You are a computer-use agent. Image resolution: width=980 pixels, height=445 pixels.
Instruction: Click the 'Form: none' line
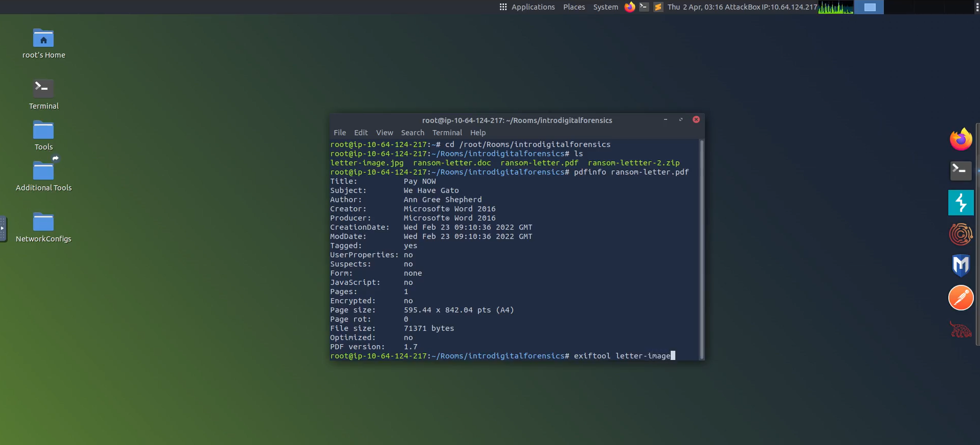(x=376, y=273)
